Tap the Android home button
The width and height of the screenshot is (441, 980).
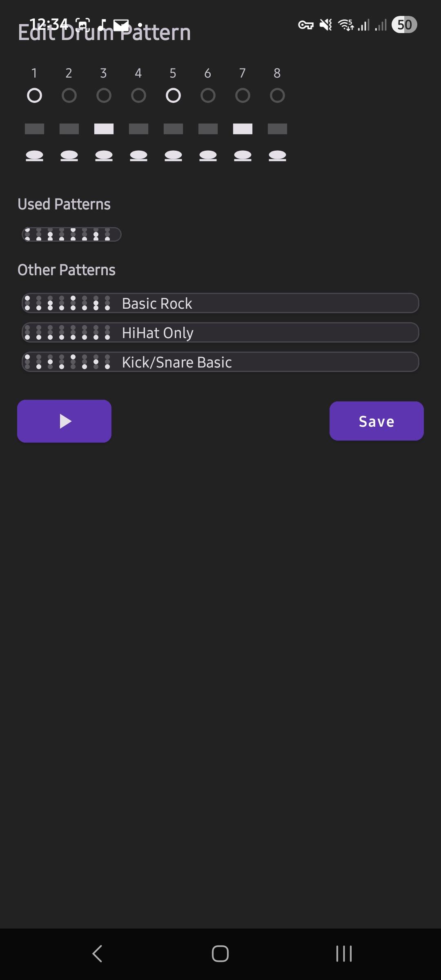[x=220, y=954]
